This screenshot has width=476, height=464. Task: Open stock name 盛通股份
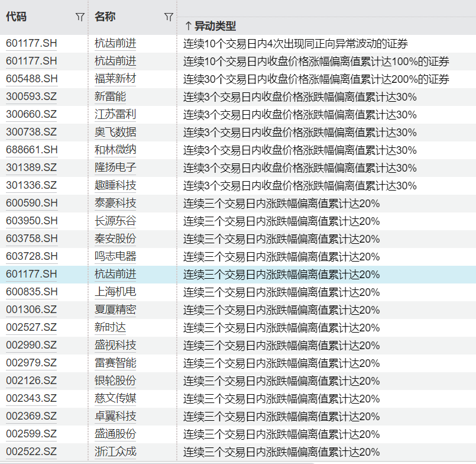[115, 434]
